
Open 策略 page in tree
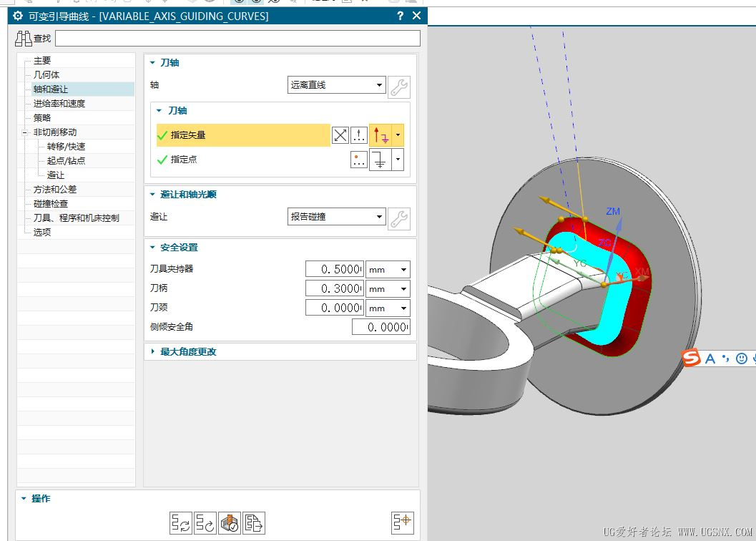pos(42,118)
